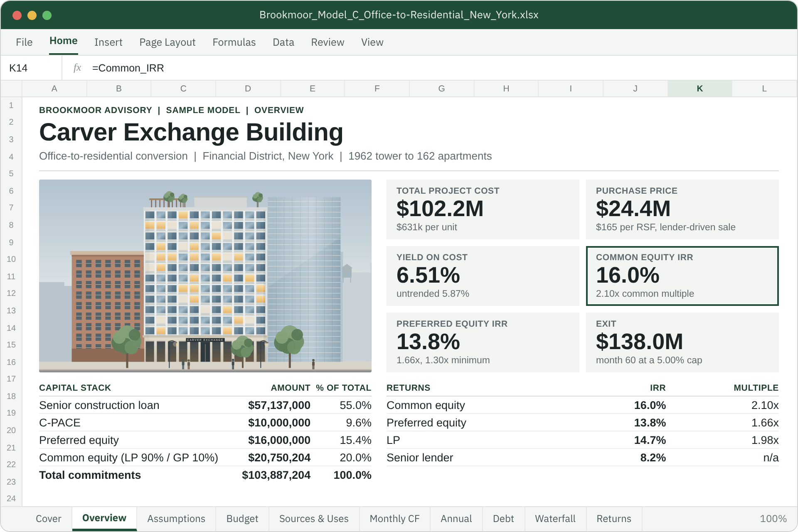This screenshot has width=798, height=532.
Task: Go to the Waterfall sheet tab
Action: coord(555,518)
